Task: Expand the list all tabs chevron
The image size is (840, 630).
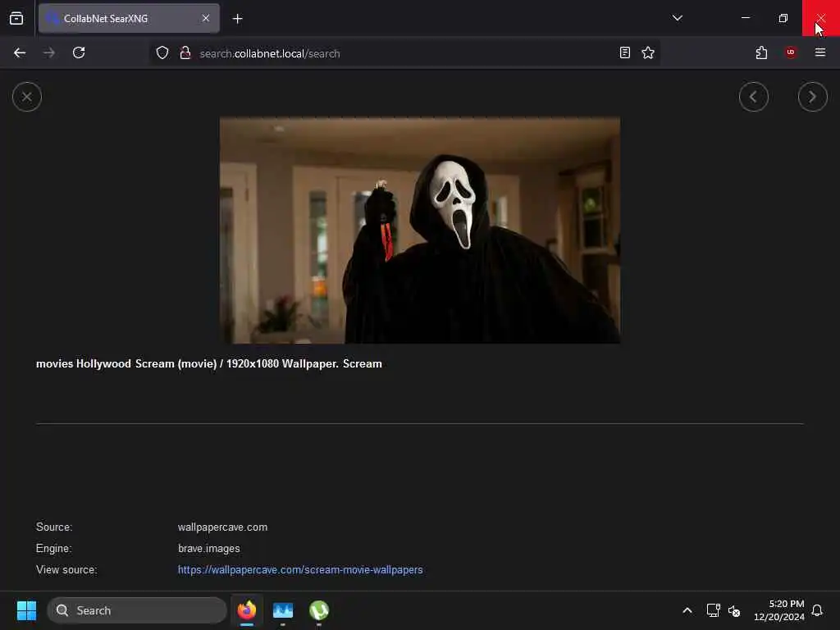Action: pyautogui.click(x=677, y=18)
